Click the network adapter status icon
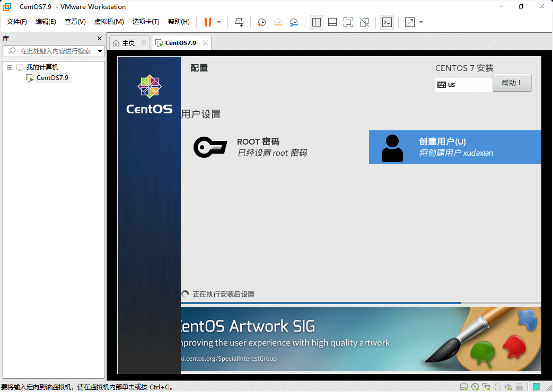 point(486,387)
